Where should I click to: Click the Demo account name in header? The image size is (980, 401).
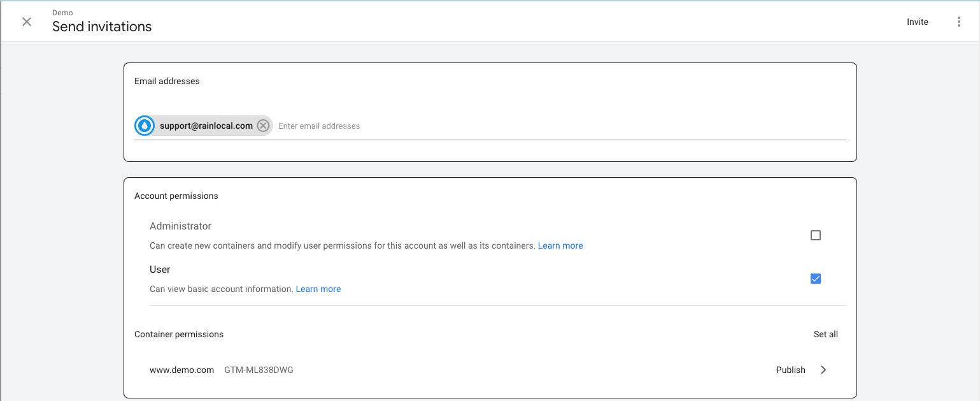pyautogui.click(x=62, y=13)
